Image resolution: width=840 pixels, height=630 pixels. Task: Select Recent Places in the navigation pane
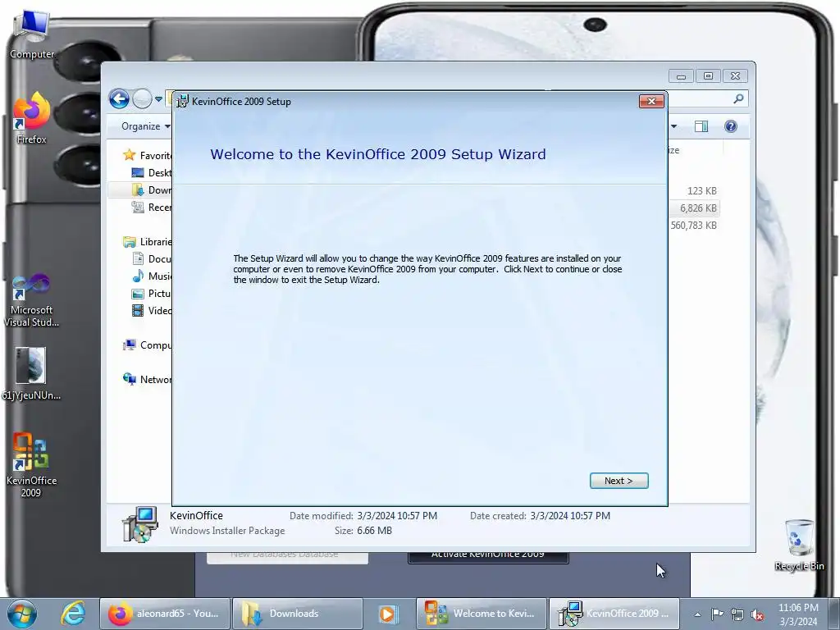152,208
